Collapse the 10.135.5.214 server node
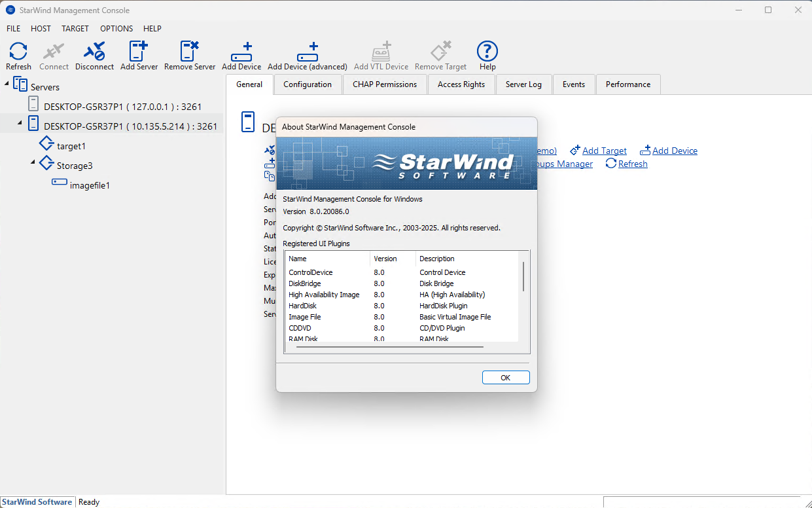Screen dimensions: 812x508 click(x=20, y=122)
